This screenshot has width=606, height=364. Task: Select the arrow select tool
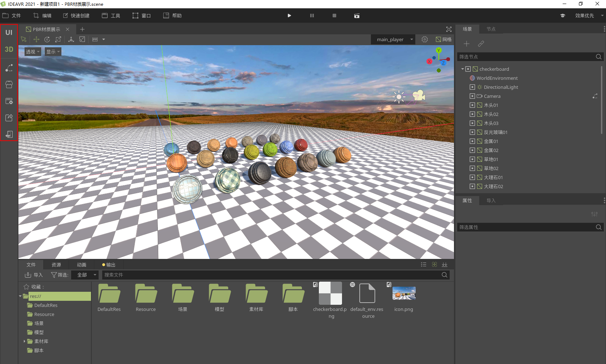pos(24,39)
